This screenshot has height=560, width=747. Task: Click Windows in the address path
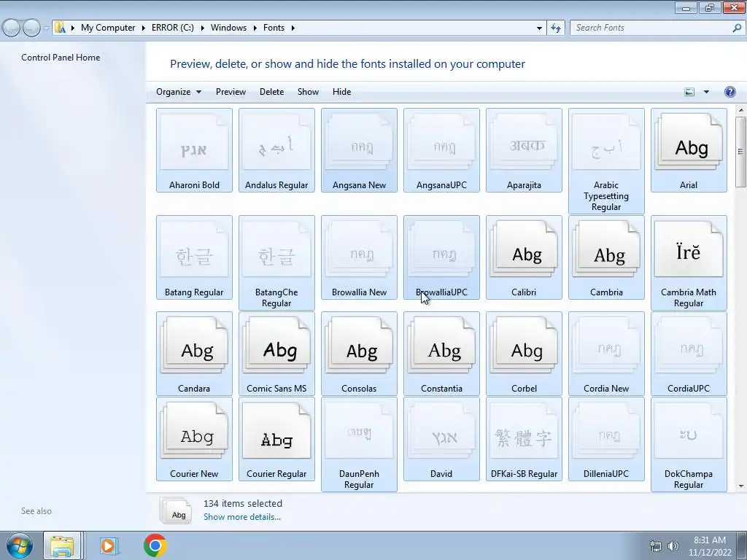click(x=228, y=28)
